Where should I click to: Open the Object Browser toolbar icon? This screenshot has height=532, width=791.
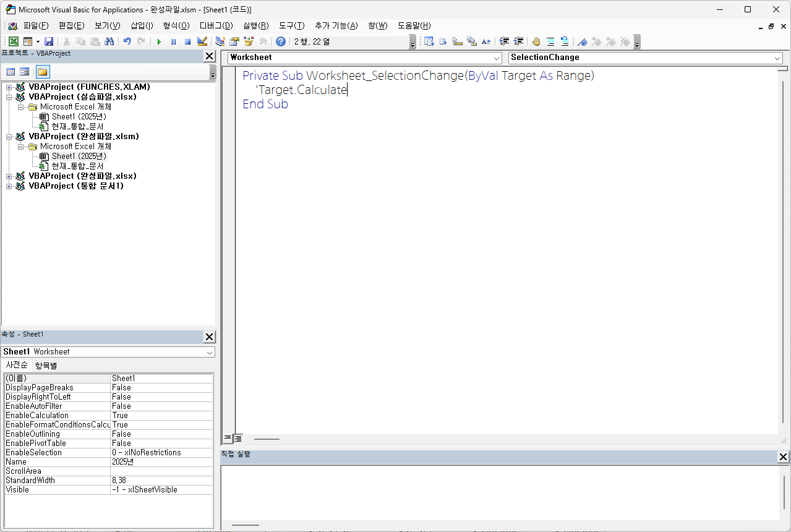(x=249, y=41)
